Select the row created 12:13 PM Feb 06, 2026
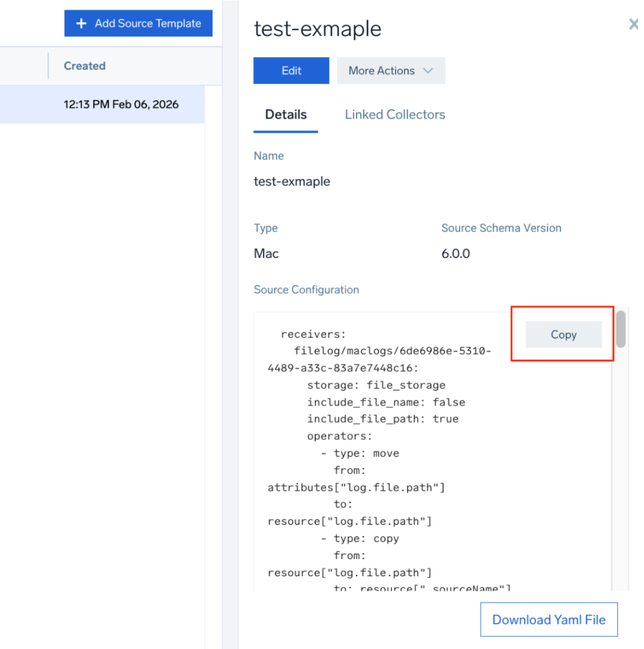 tap(121, 105)
